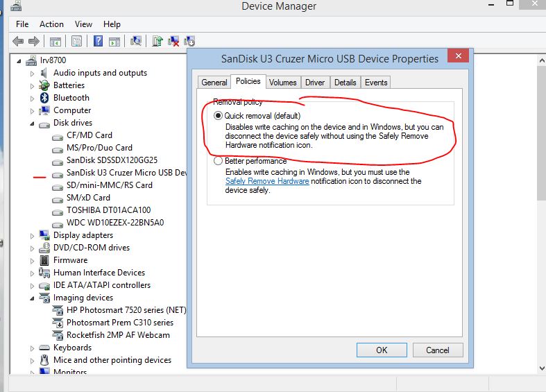Collapse the Disk drives node
The width and height of the screenshot is (546, 392).
(32, 123)
